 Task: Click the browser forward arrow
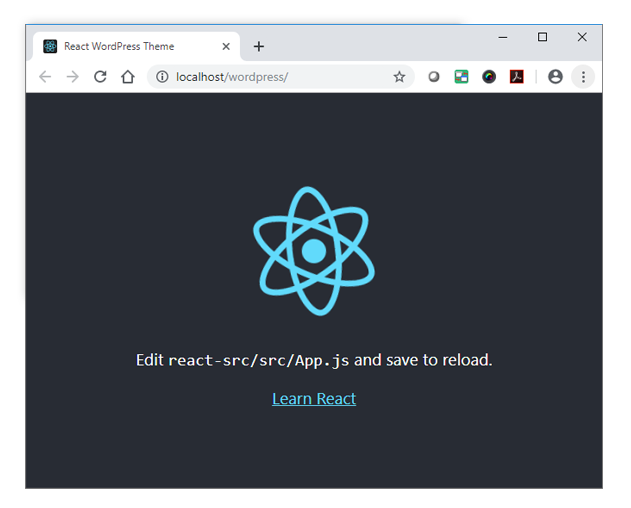(72, 76)
